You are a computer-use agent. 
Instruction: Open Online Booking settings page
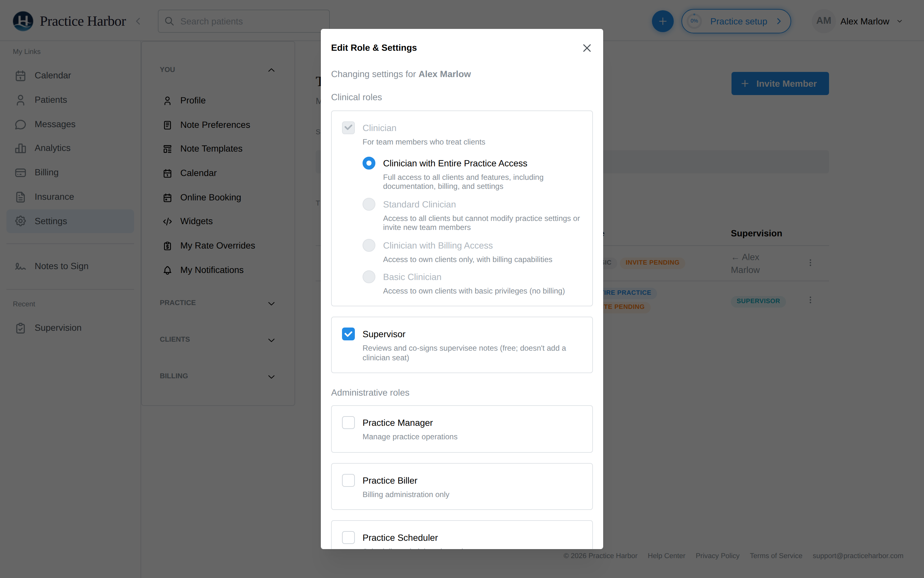pos(210,197)
